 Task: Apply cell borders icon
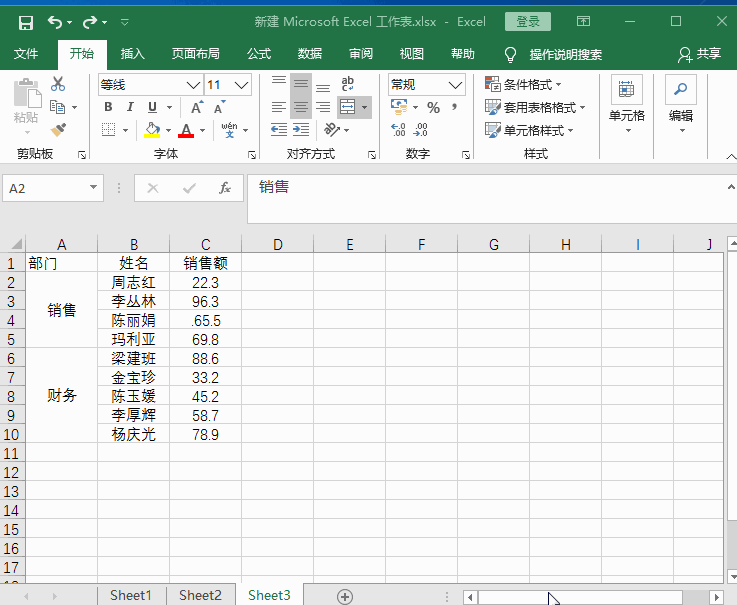pos(109,130)
